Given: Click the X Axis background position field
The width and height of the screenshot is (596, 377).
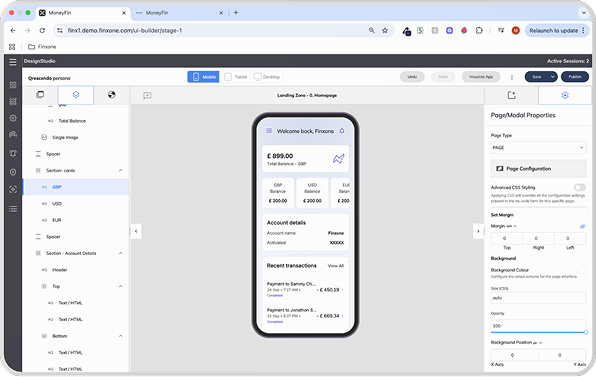Looking at the screenshot, I should pyautogui.click(x=514, y=355).
